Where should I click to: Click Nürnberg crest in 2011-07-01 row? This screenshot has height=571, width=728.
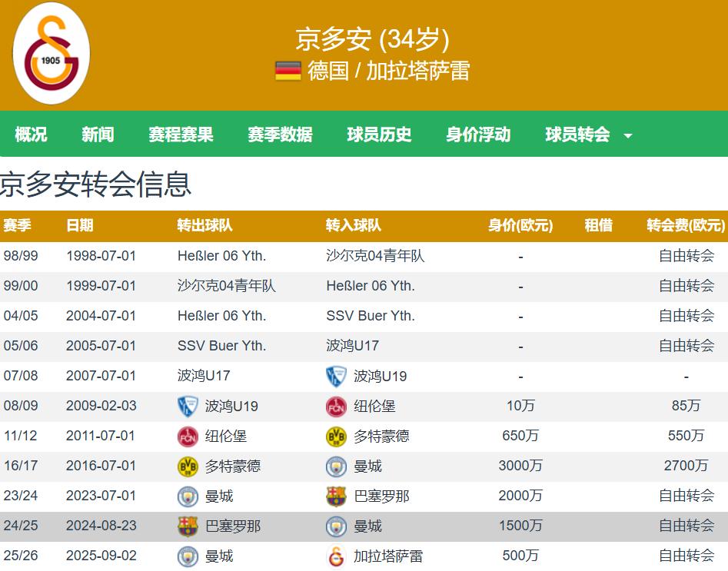click(188, 437)
